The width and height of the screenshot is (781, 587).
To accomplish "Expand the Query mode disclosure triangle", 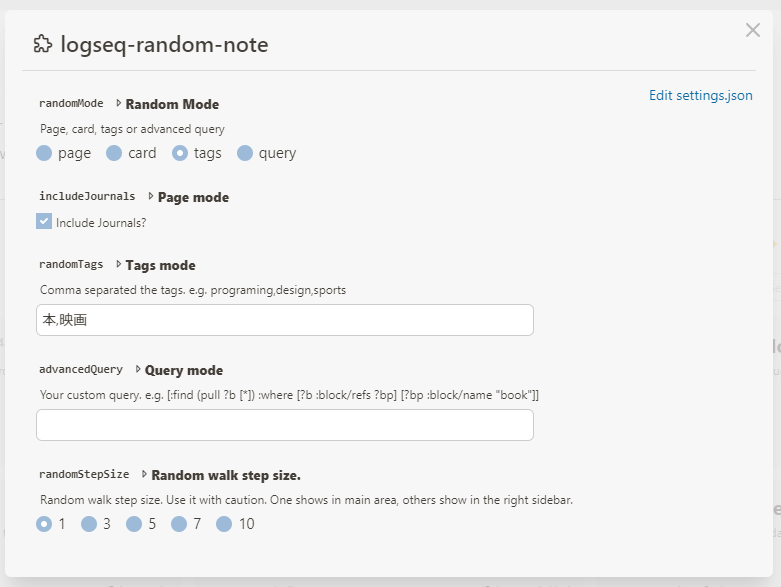I will (x=138, y=369).
